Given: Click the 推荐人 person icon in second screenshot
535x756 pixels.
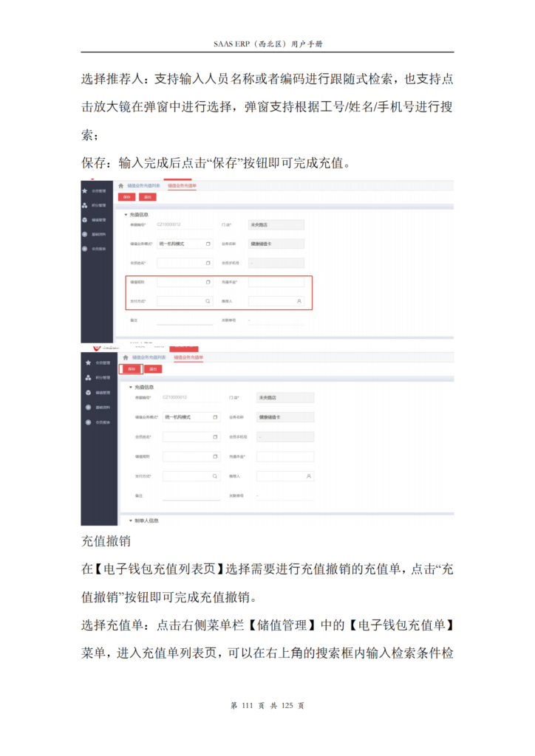Looking at the screenshot, I should tap(309, 476).
